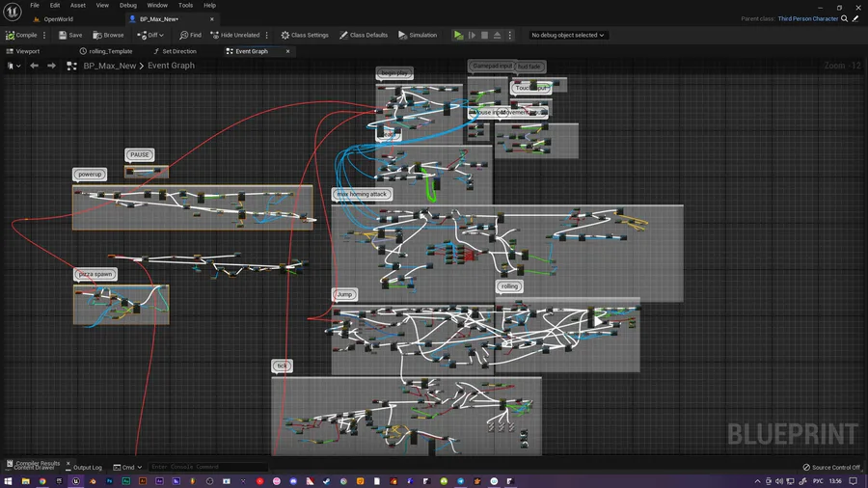Open the Compile options three-dot menu

44,35
